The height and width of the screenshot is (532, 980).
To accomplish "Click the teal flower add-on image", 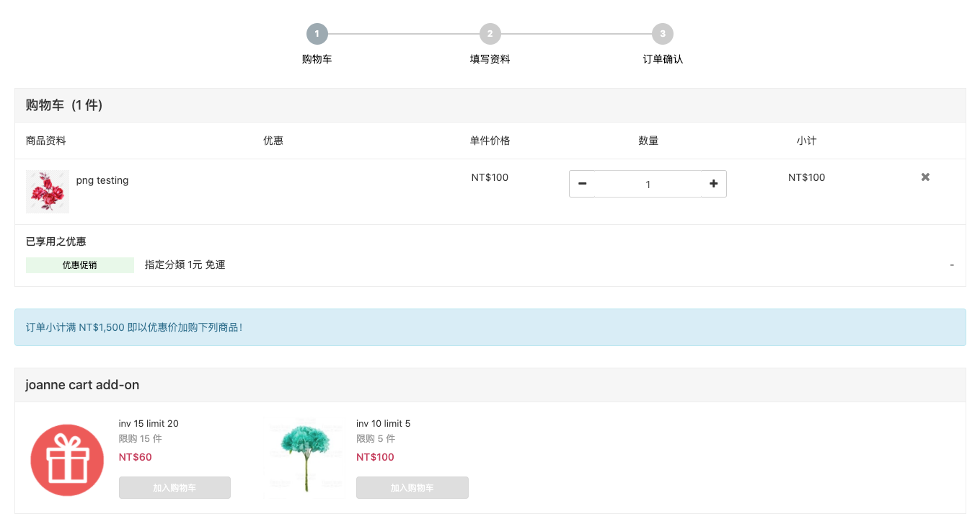I will point(306,454).
